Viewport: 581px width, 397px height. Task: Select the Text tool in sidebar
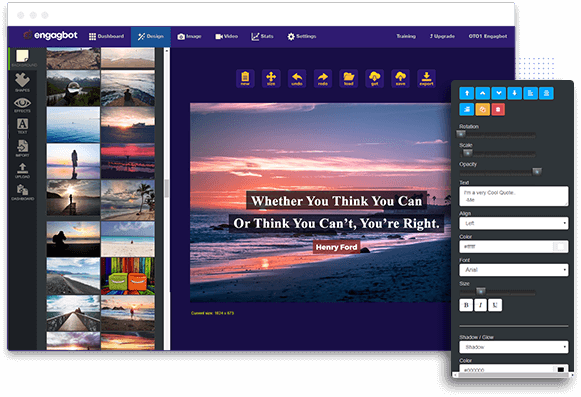(22, 126)
